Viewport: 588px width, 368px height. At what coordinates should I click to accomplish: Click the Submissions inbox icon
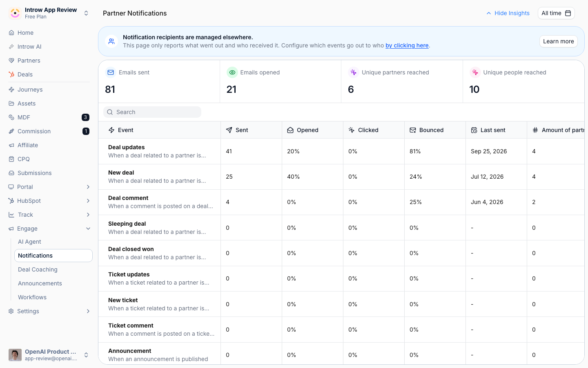tap(11, 173)
